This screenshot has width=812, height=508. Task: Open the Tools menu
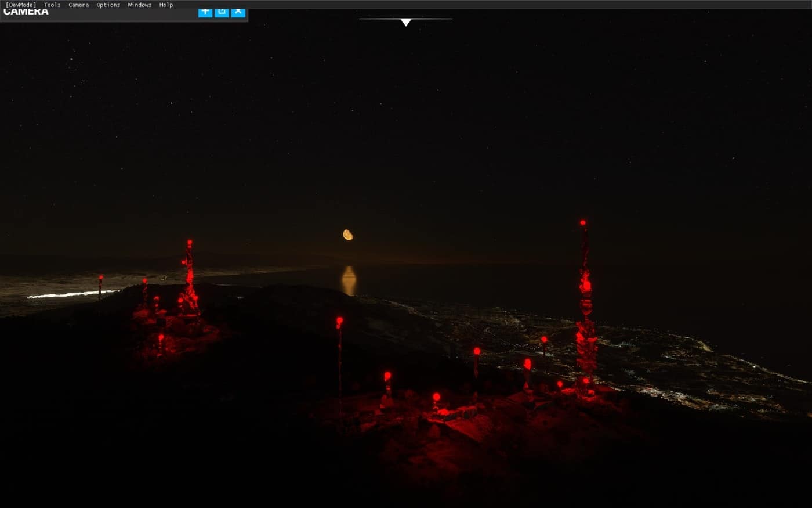[52, 5]
